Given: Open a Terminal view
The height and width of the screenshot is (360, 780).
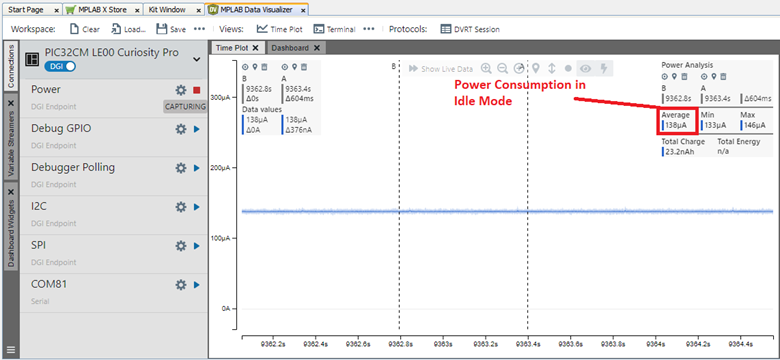Looking at the screenshot, I should pyautogui.click(x=334, y=29).
